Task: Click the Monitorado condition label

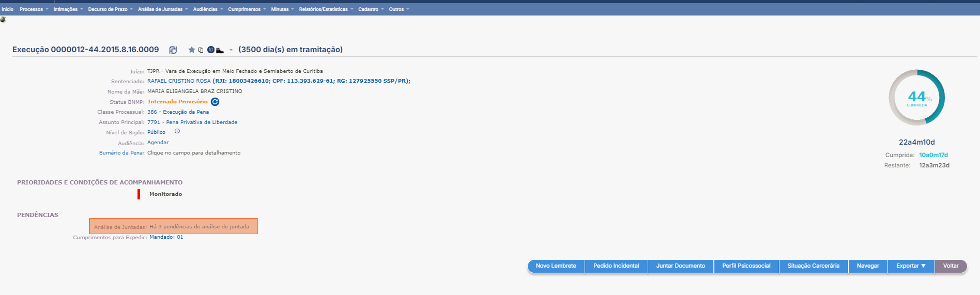Action: [x=165, y=194]
